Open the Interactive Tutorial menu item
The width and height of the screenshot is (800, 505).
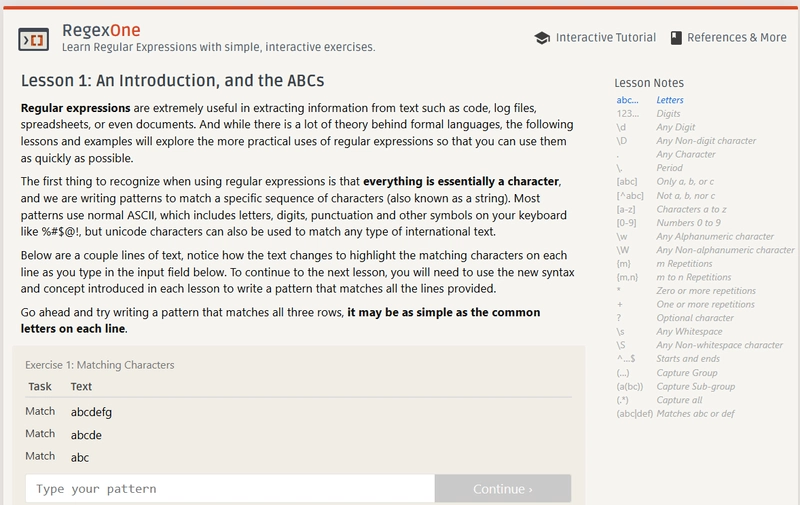coord(605,38)
